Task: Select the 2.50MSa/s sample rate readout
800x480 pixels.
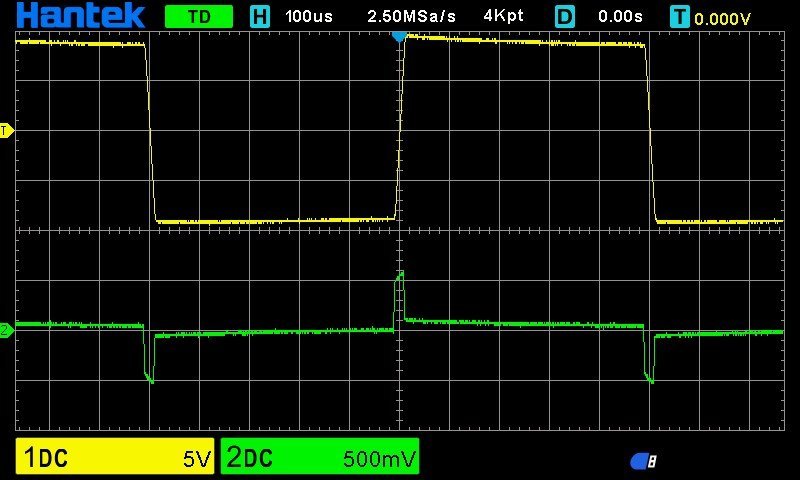Action: pyautogui.click(x=411, y=17)
